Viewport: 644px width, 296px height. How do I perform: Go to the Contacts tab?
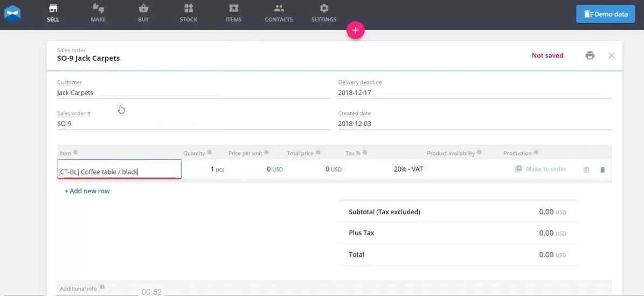coord(279,13)
